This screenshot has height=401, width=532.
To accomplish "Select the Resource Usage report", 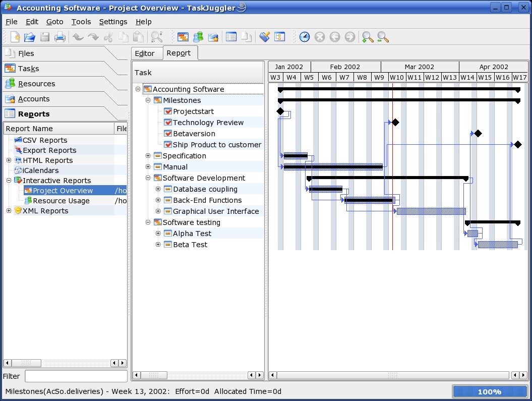I will click(61, 201).
